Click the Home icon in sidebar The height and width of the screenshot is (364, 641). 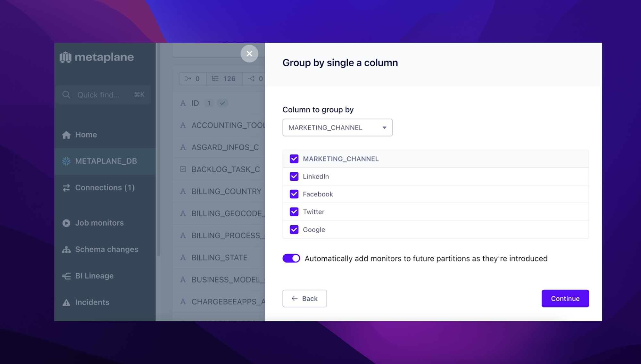66,135
